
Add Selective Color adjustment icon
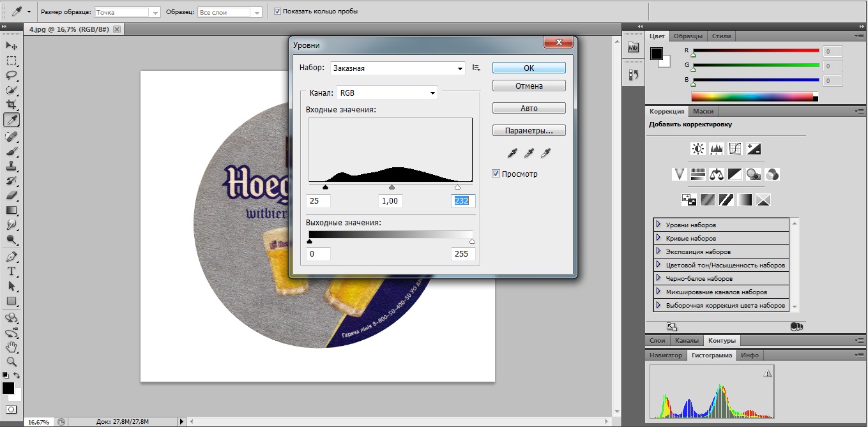tap(763, 199)
